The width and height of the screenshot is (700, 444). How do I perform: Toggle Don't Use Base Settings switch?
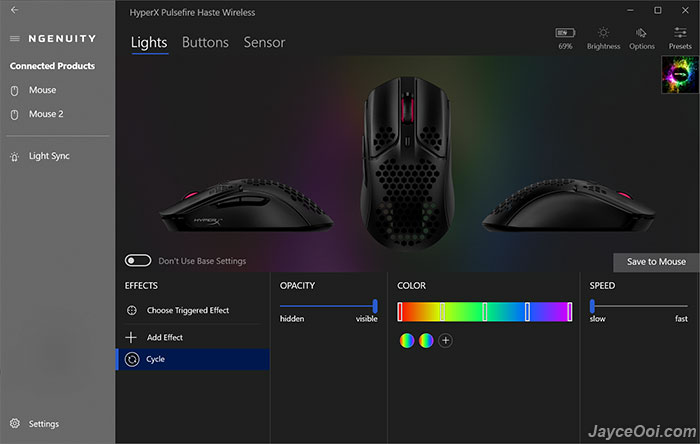point(138,261)
